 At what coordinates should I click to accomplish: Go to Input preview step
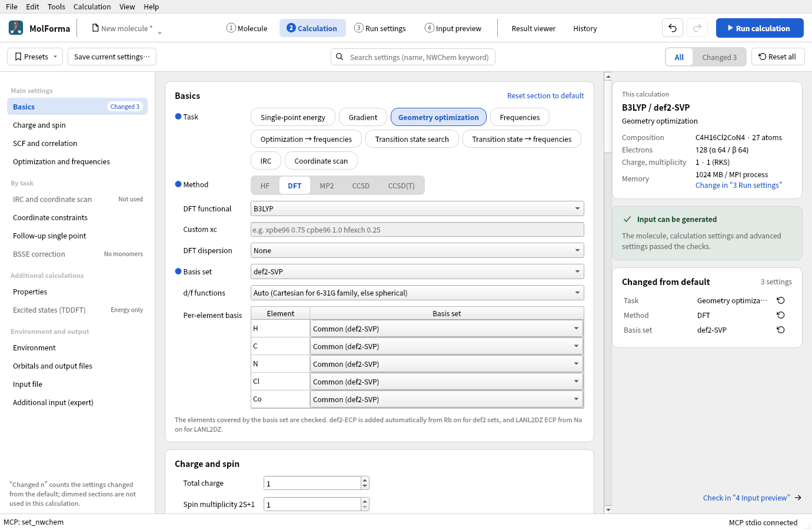point(453,28)
